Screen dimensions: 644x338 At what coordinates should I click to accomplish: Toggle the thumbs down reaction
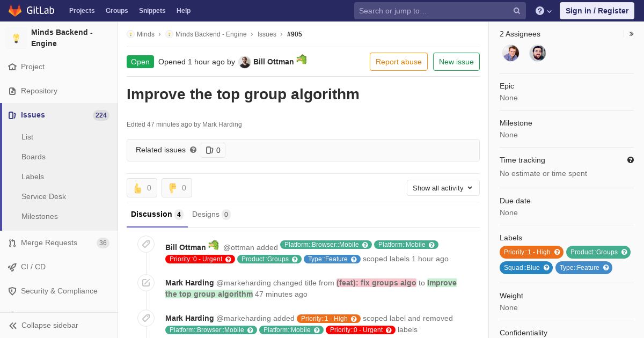click(x=177, y=188)
